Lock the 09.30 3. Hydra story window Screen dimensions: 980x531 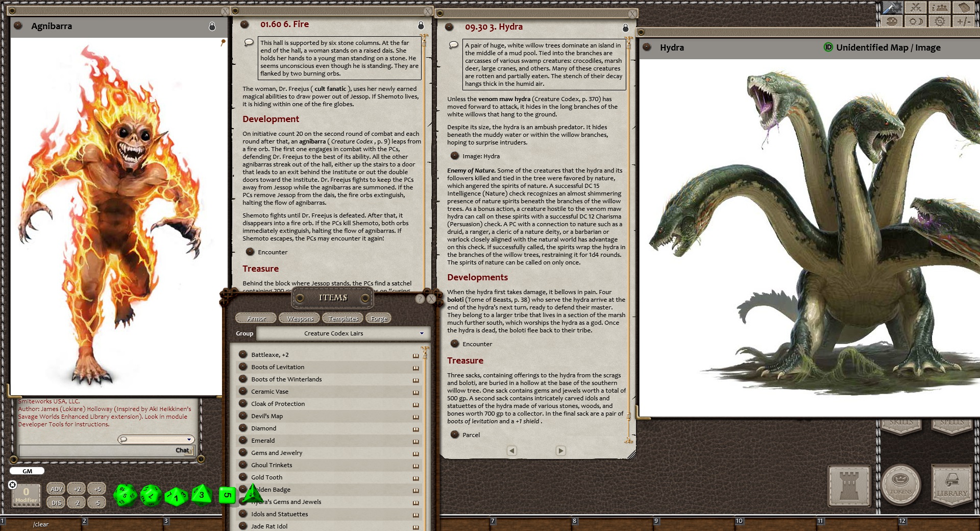625,28
